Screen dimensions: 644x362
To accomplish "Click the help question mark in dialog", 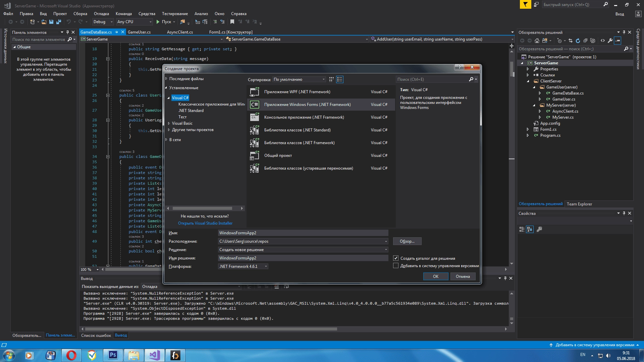I will point(460,67).
